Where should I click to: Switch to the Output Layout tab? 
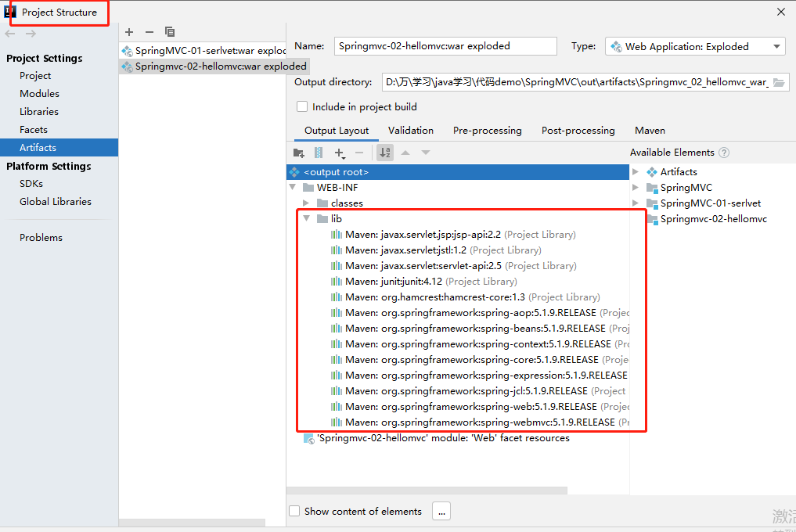click(x=337, y=131)
